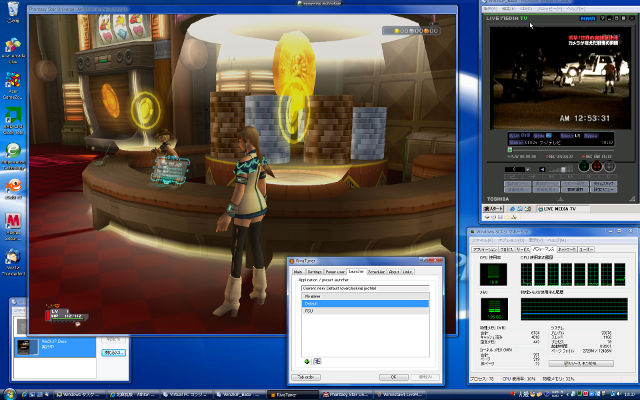Image resolution: width=640 pixels, height=400 pixels.
Task: Click the blue NAVI button in LIVE MEDIA TV
Action: click(x=588, y=19)
